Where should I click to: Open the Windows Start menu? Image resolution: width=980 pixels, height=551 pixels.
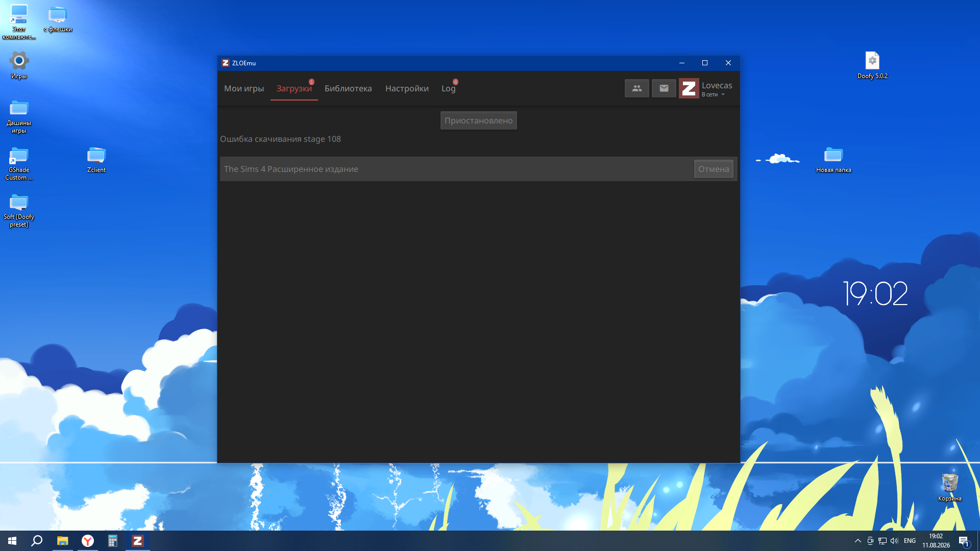[12, 541]
